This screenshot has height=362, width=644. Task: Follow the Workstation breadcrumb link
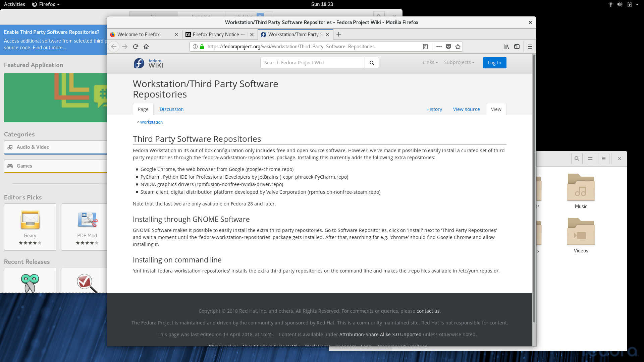(151, 122)
